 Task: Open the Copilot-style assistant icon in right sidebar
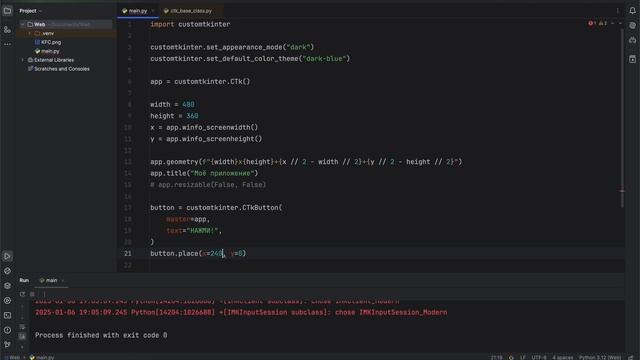pos(632,40)
